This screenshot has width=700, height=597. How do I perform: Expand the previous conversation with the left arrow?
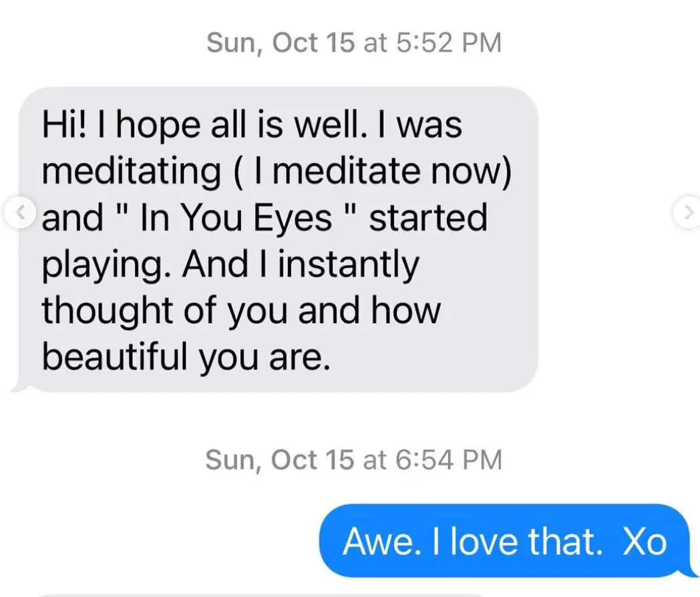(19, 212)
